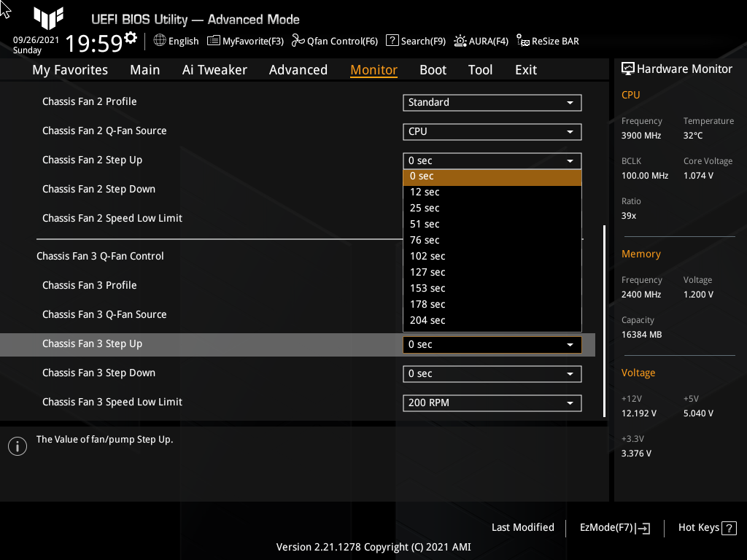Expand the Chassis Fan 3 Speed Low Limit dropdown
The width and height of the screenshot is (747, 560).
492,402
